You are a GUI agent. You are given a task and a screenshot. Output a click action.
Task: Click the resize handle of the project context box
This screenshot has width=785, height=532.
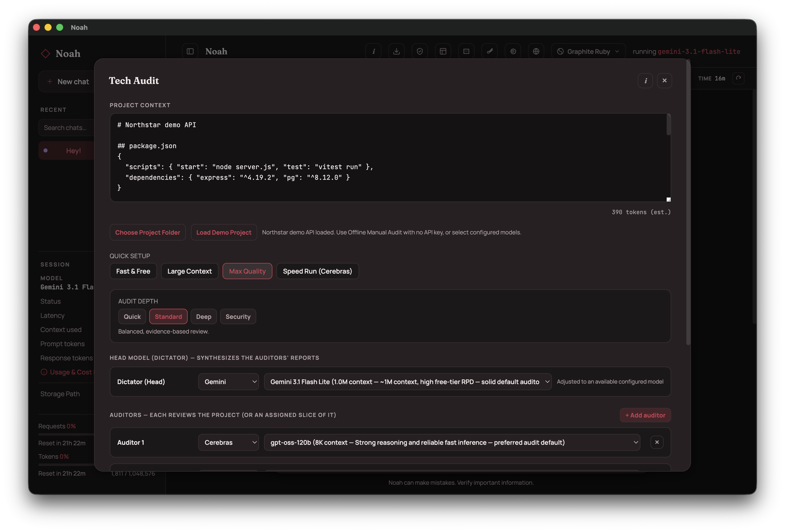pyautogui.click(x=668, y=199)
